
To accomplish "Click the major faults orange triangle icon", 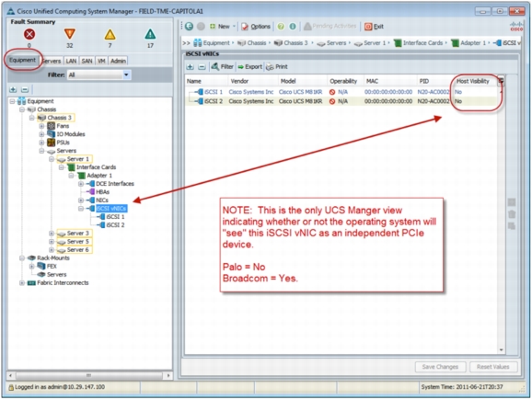I will (70, 34).
